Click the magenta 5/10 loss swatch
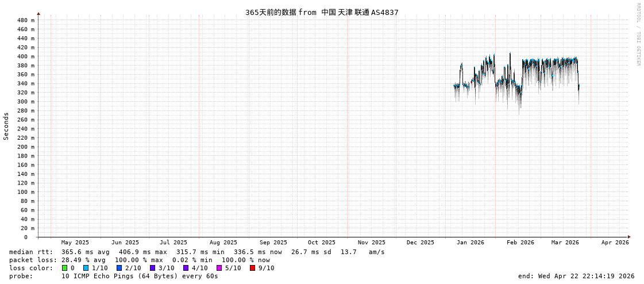 tap(219, 268)
